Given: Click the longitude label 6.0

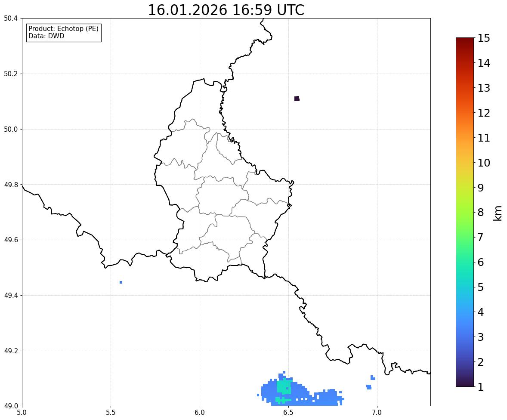Looking at the screenshot, I should pyautogui.click(x=200, y=413).
